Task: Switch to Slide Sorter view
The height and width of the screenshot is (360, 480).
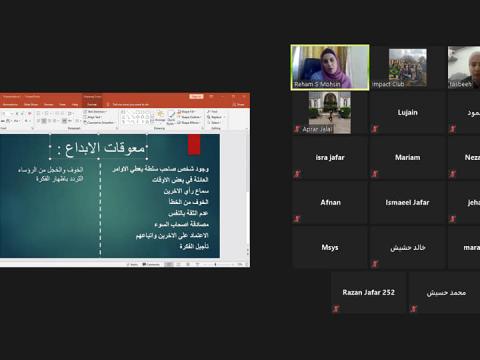Action: tap(178, 264)
